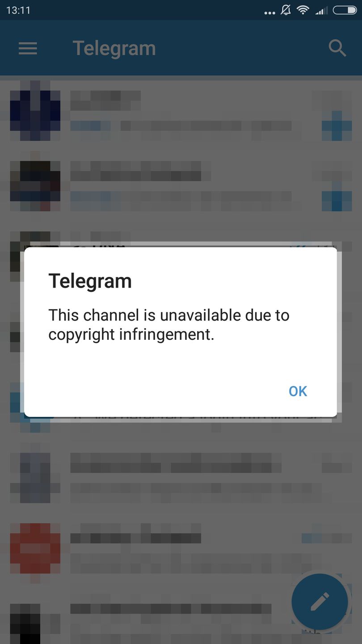Click the Telegram title in the header

[114, 48]
